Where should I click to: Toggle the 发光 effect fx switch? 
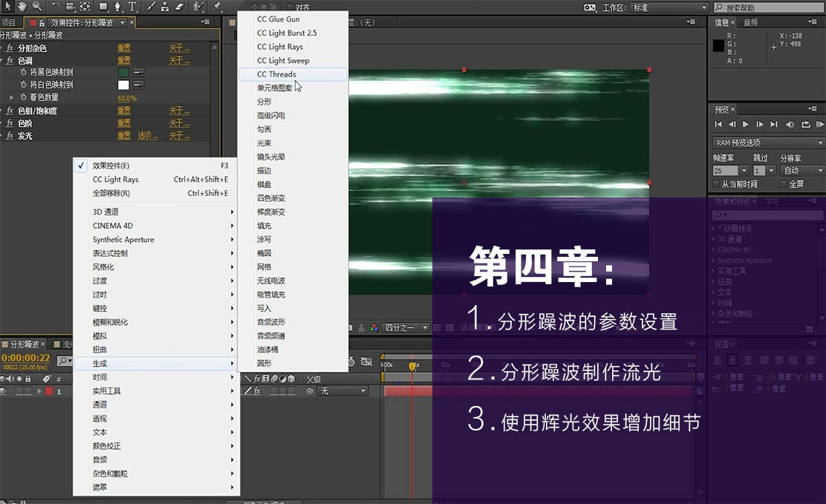point(10,136)
